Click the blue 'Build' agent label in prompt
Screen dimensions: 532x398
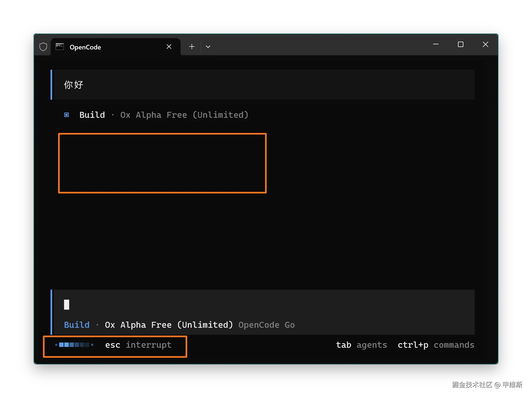(x=77, y=325)
